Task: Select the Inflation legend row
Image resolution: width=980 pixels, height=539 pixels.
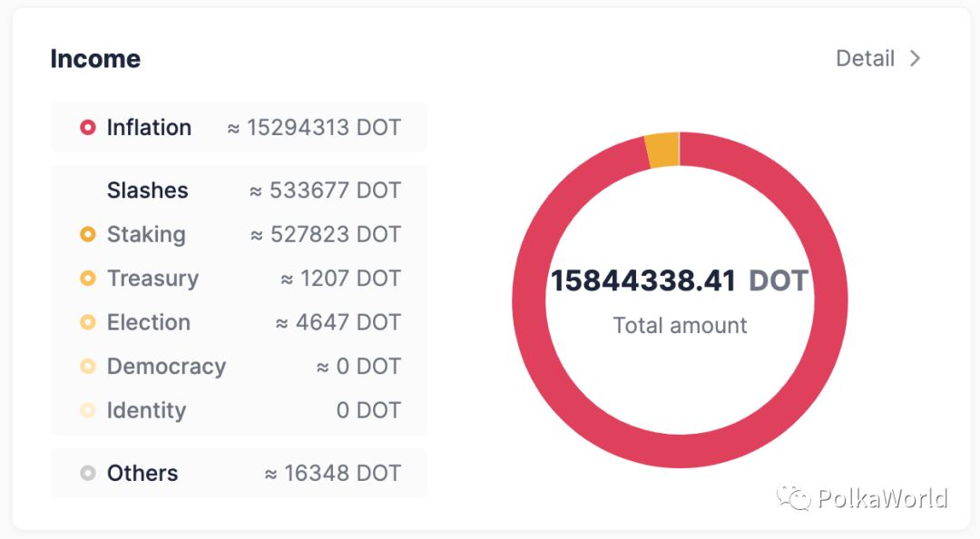Action: [x=239, y=128]
